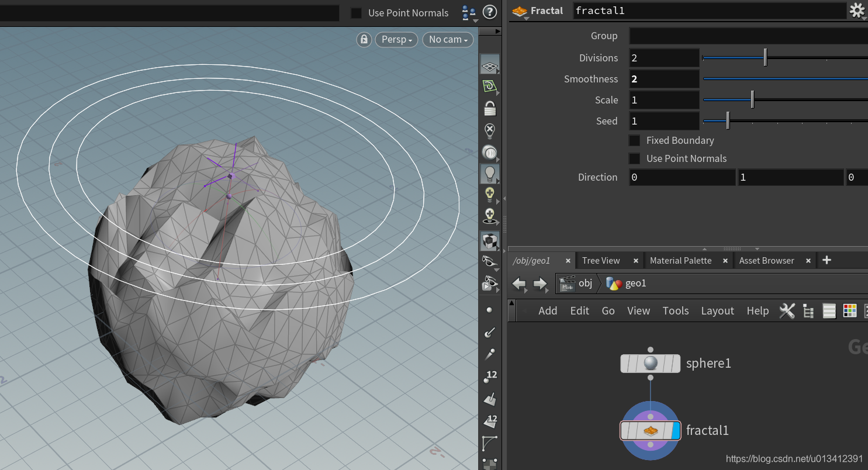This screenshot has height=470, width=868.
Task: Toggle display point numbers icon
Action: tap(490, 377)
